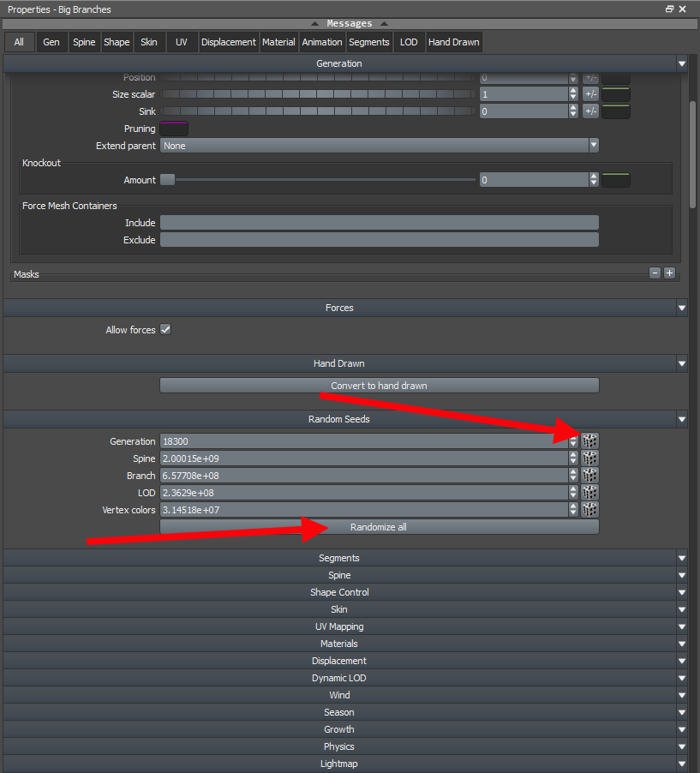The width and height of the screenshot is (700, 773).
Task: Click the Force Mesh Exclude field
Action: pyautogui.click(x=379, y=240)
